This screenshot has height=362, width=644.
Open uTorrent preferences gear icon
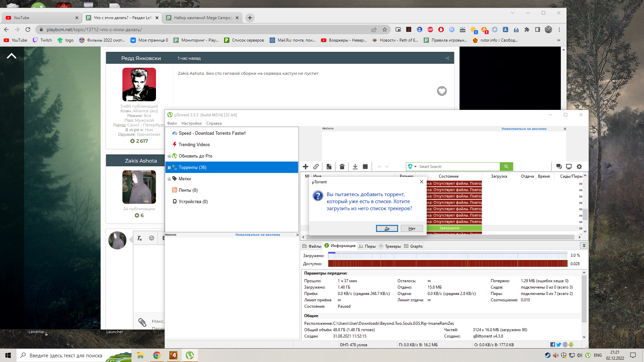coord(579,167)
